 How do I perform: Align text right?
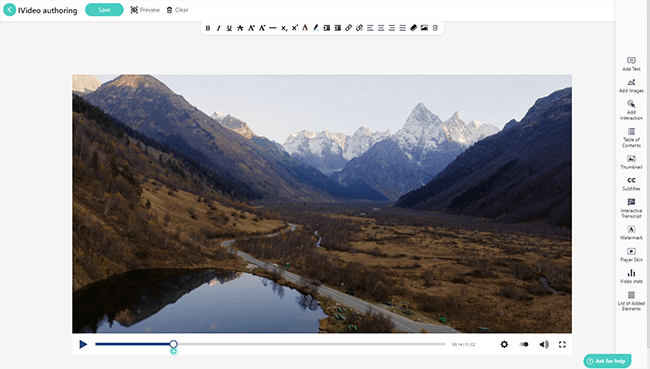(392, 28)
